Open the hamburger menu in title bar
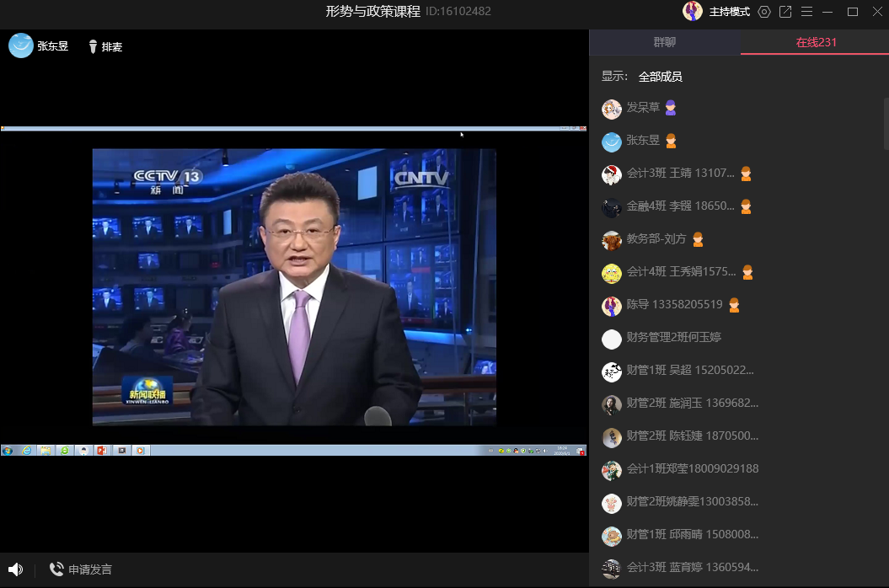889x588 pixels. point(806,12)
